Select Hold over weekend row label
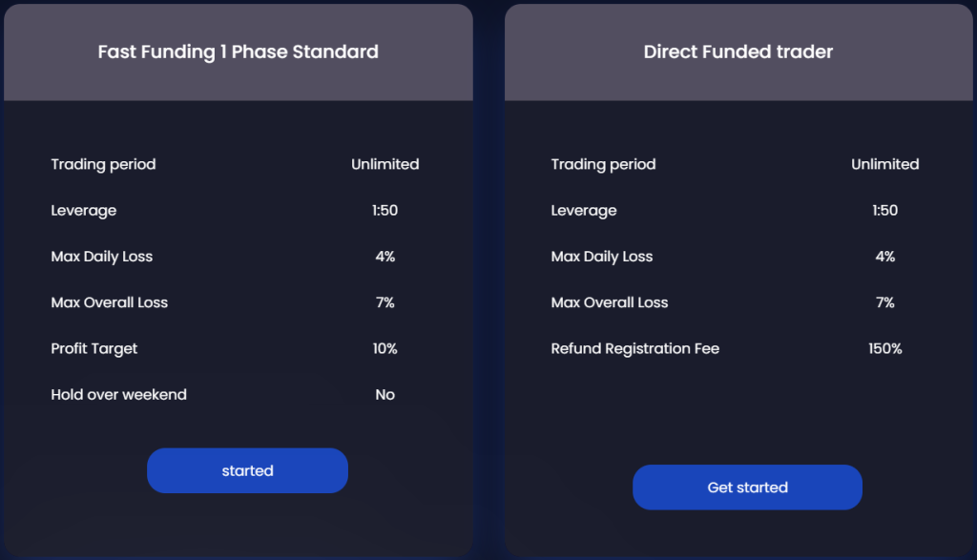The image size is (977, 560). point(118,394)
